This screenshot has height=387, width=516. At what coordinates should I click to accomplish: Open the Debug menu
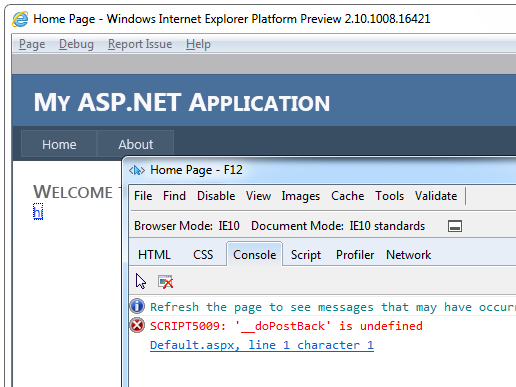click(76, 44)
